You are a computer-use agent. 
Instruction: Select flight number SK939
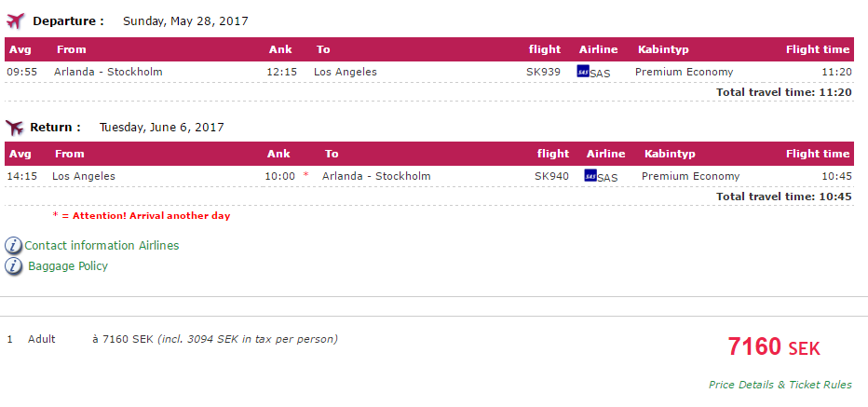pos(543,72)
